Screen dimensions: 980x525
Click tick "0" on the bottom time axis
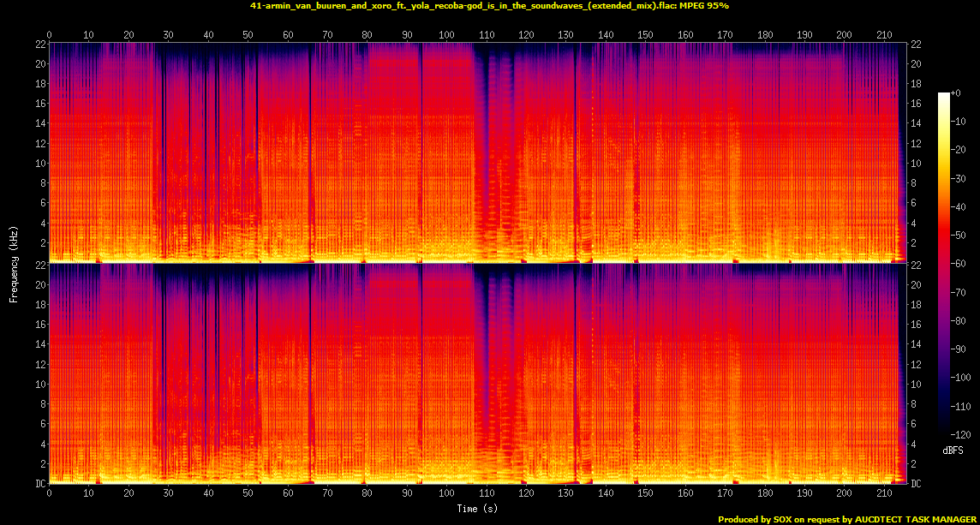pos(50,493)
